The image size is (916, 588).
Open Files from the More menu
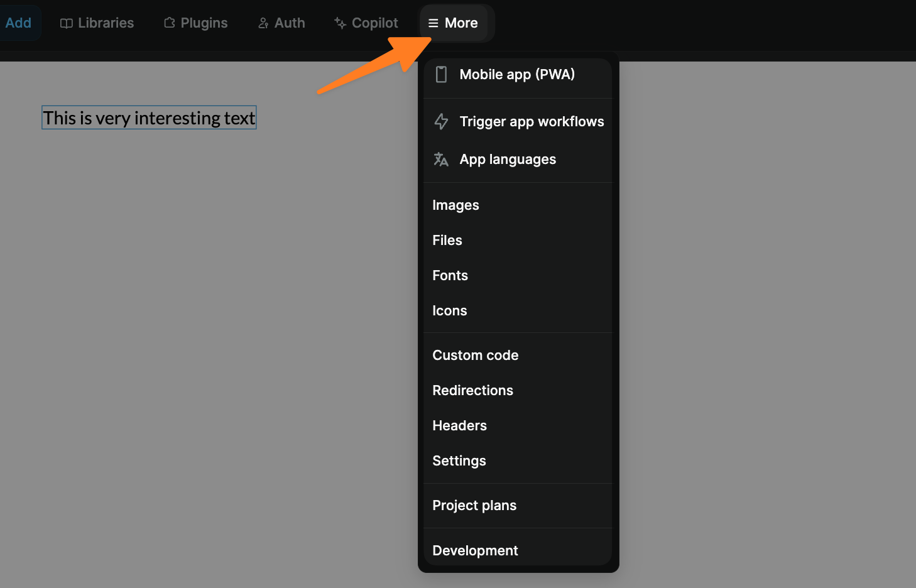coord(447,240)
